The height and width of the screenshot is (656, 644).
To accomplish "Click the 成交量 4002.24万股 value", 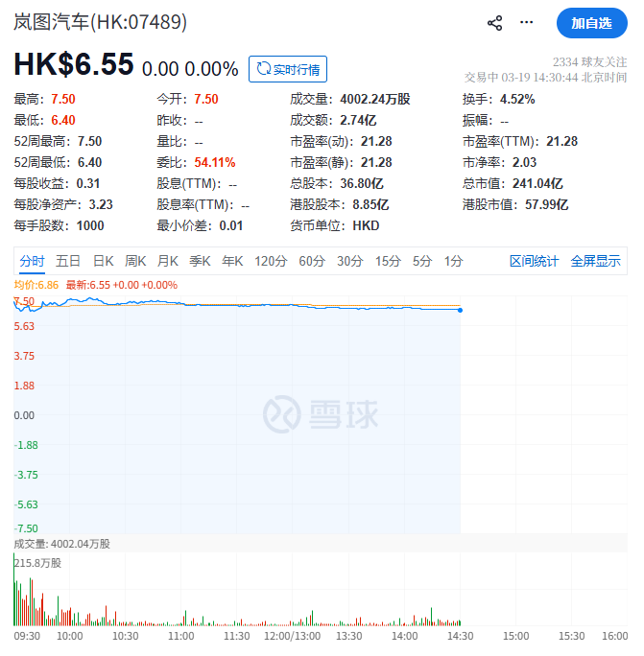I will pyautogui.click(x=375, y=99).
